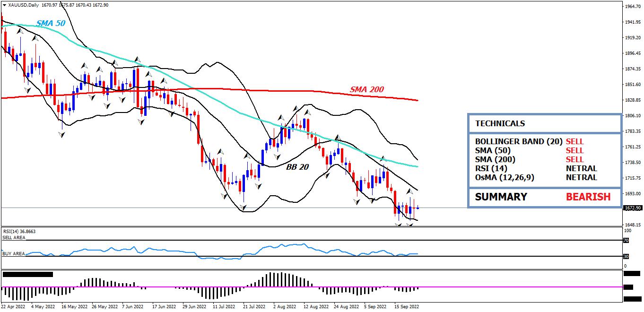Click the 1828.80 price axis level
The height and width of the screenshot is (312, 644).
pyautogui.click(x=633, y=100)
